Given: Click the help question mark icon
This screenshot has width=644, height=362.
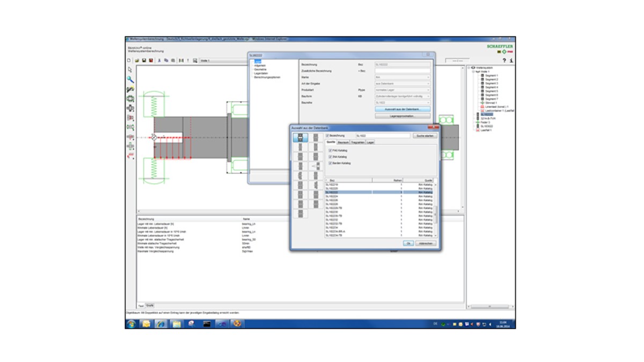Looking at the screenshot, I should [504, 61].
